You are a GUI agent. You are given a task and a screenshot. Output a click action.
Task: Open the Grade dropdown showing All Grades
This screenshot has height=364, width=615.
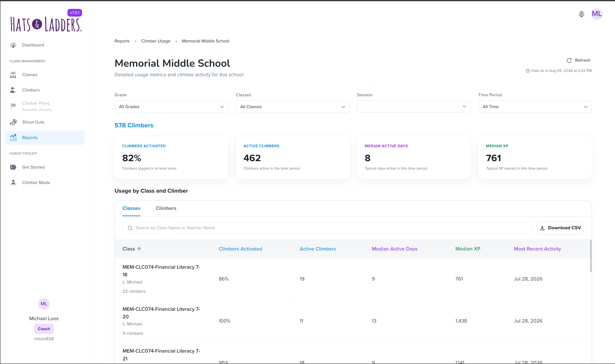pyautogui.click(x=171, y=107)
